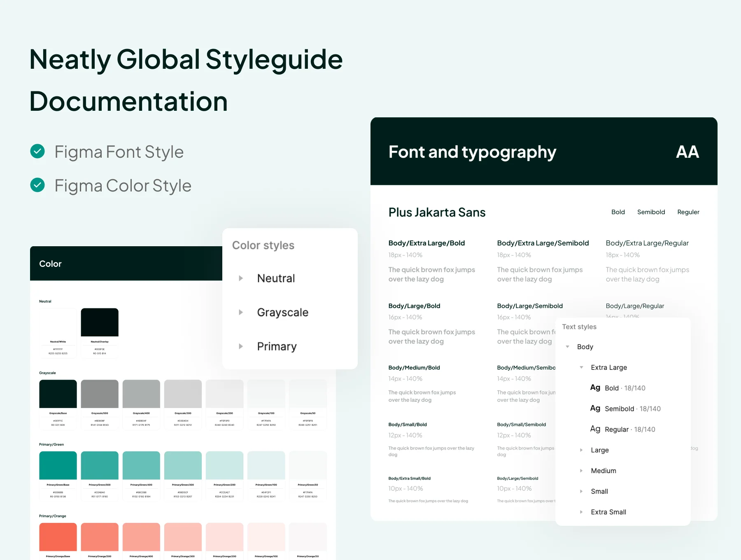This screenshot has width=741, height=560.
Task: Pick the Grayscale/50 swatch
Action: point(308,394)
